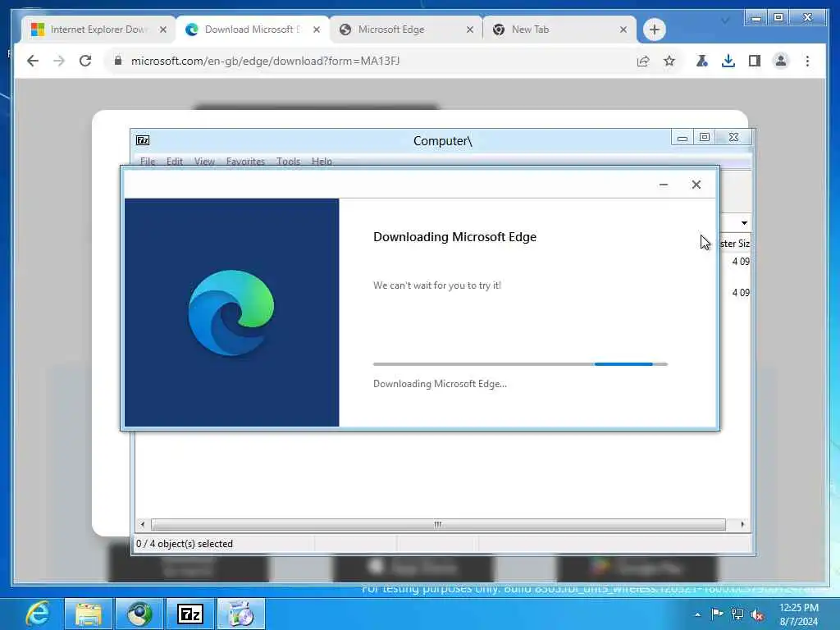Minimize the 7-Zip Computer window
Screen dimensions: 840x630
(682, 138)
